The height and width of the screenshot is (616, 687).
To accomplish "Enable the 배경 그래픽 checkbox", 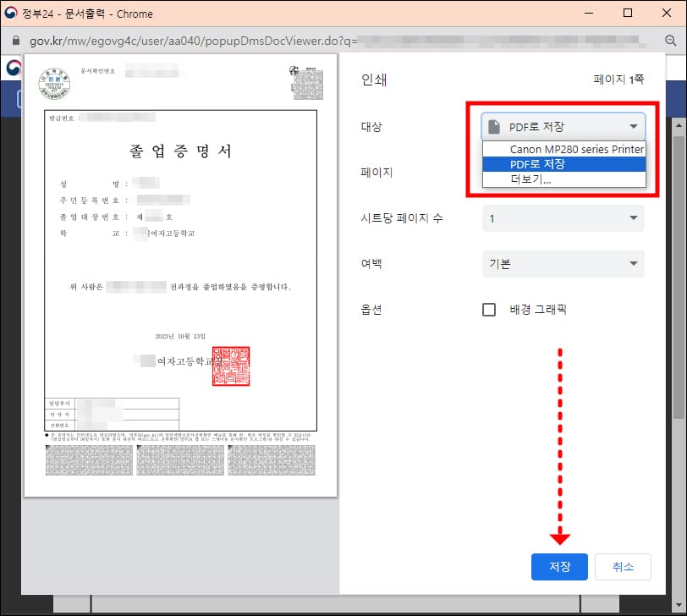I will tap(488, 309).
